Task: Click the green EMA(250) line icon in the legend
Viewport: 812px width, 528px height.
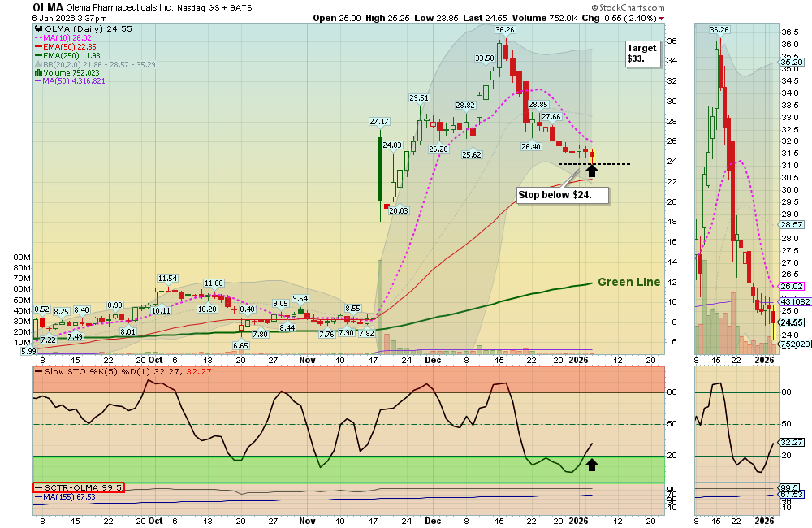Action: [x=38, y=54]
